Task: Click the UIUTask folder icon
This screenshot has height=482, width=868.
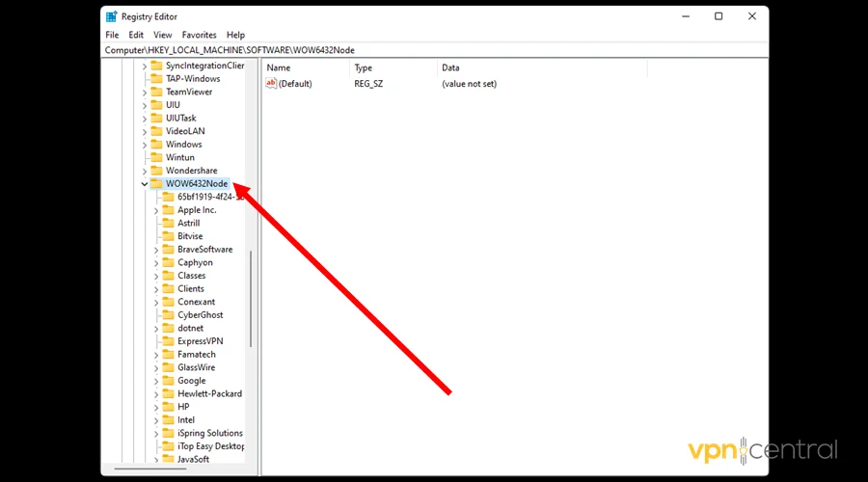Action: coord(156,118)
